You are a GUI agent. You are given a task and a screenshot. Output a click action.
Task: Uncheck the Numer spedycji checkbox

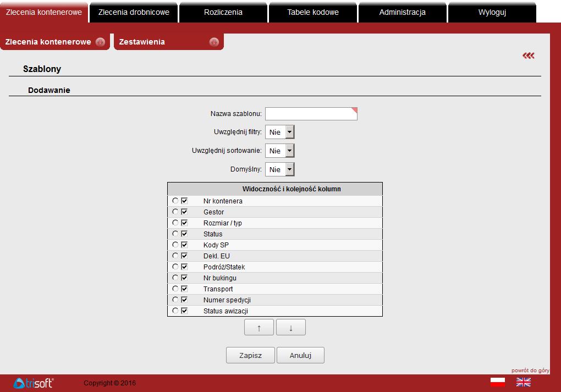pyautogui.click(x=184, y=300)
